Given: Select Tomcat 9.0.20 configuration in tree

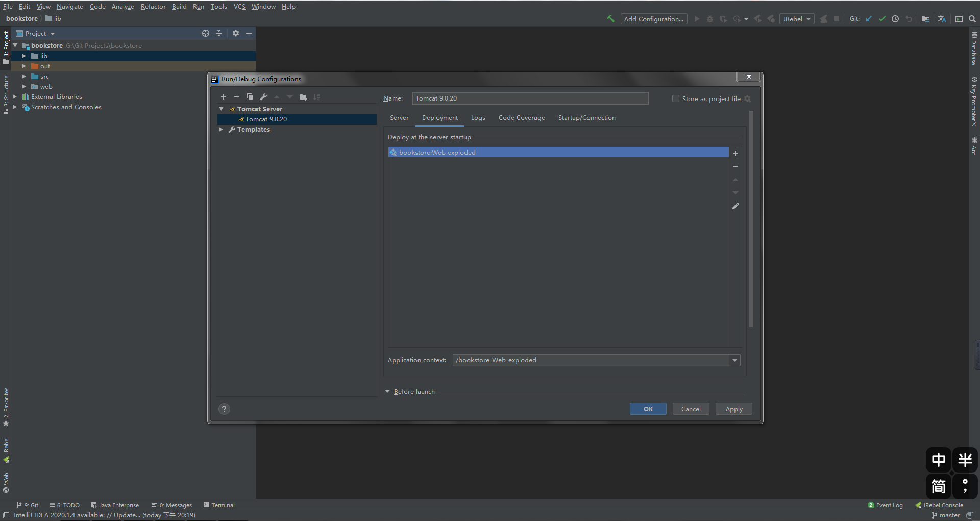Looking at the screenshot, I should [297, 119].
